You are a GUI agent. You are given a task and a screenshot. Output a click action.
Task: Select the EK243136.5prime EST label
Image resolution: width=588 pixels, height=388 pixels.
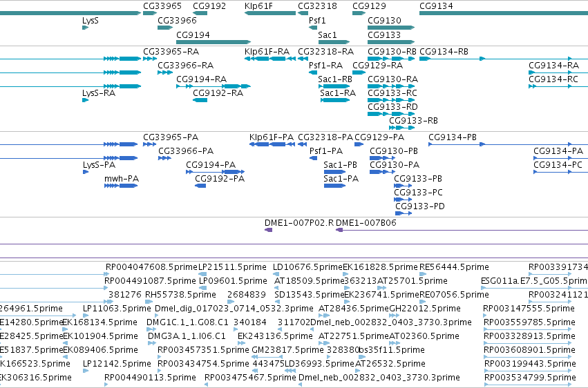pos(275,337)
